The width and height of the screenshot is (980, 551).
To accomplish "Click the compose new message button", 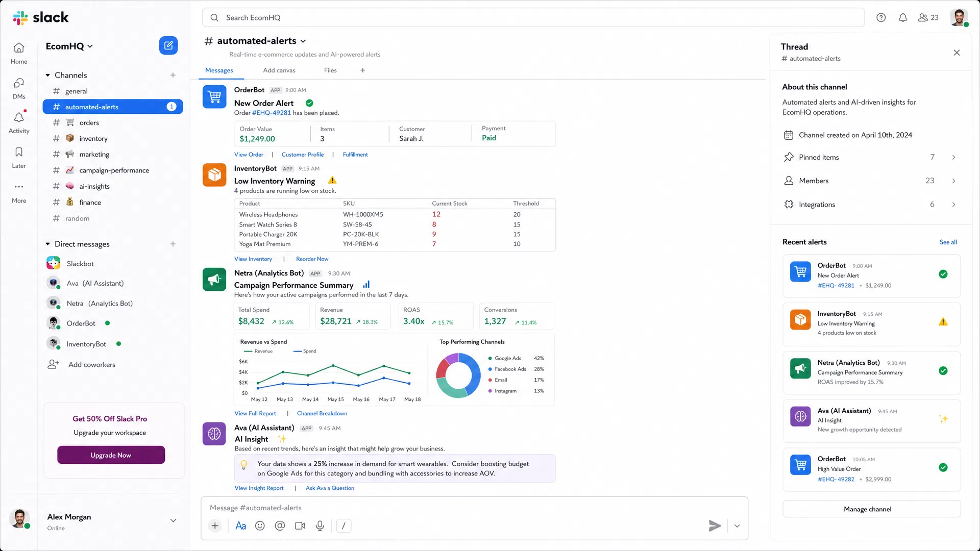I will coord(168,45).
